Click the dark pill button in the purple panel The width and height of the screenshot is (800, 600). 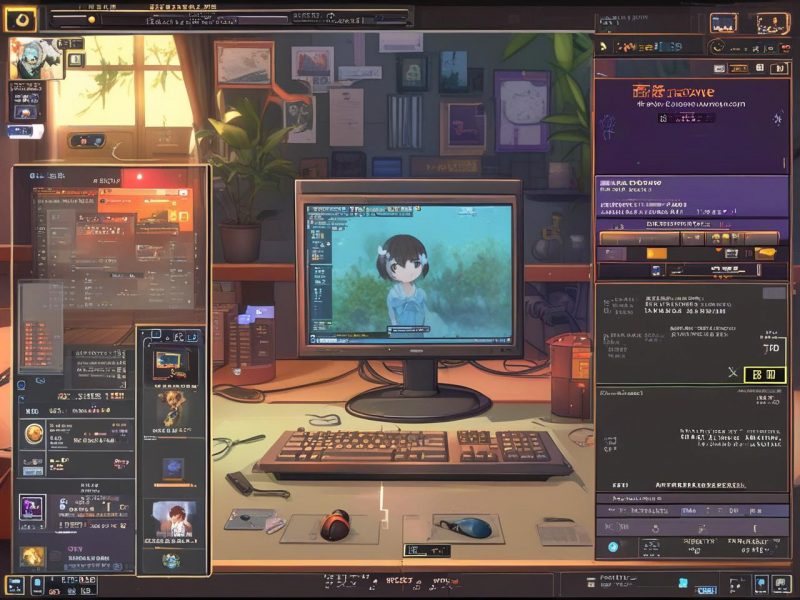pos(686,118)
